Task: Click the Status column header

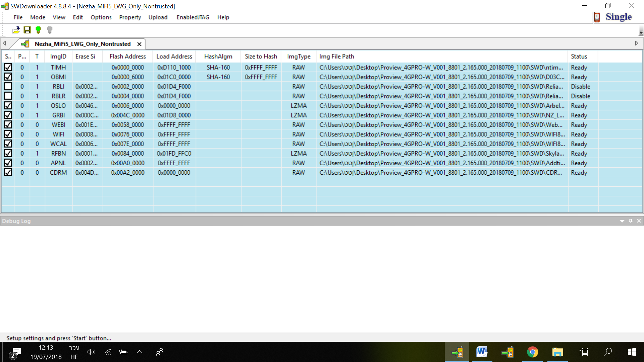Action: point(583,57)
